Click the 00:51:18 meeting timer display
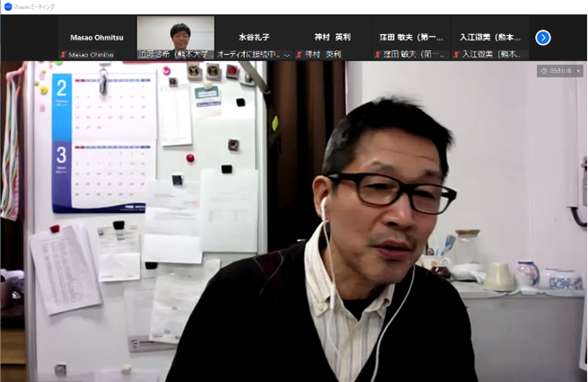The width and height of the screenshot is (588, 382). [561, 71]
